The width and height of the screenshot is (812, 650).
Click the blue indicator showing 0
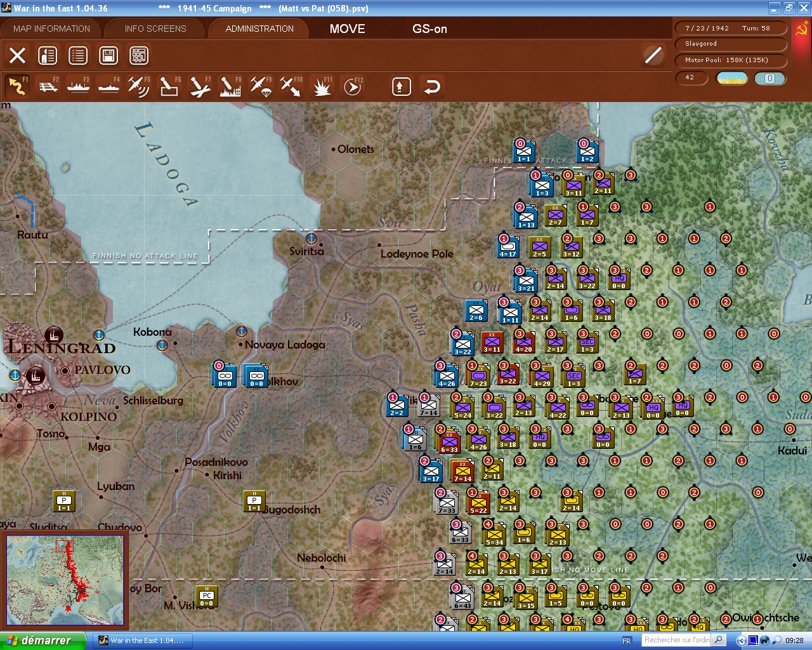pos(769,78)
